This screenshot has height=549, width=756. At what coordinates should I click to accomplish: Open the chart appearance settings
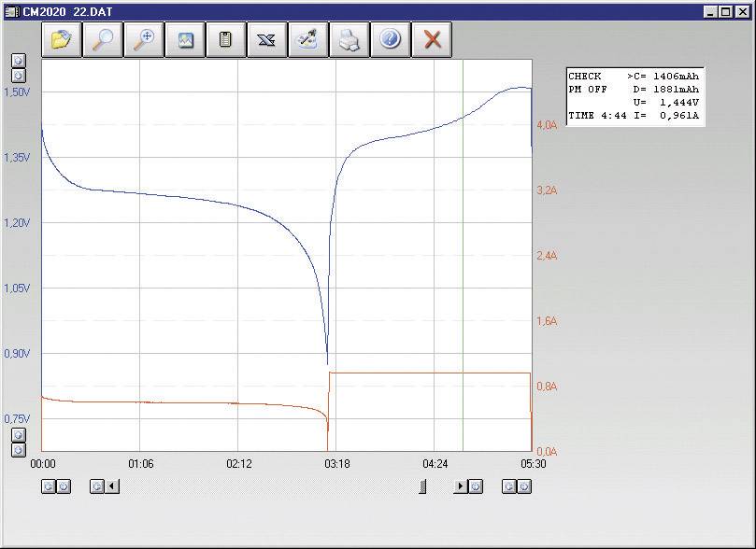pos(308,38)
